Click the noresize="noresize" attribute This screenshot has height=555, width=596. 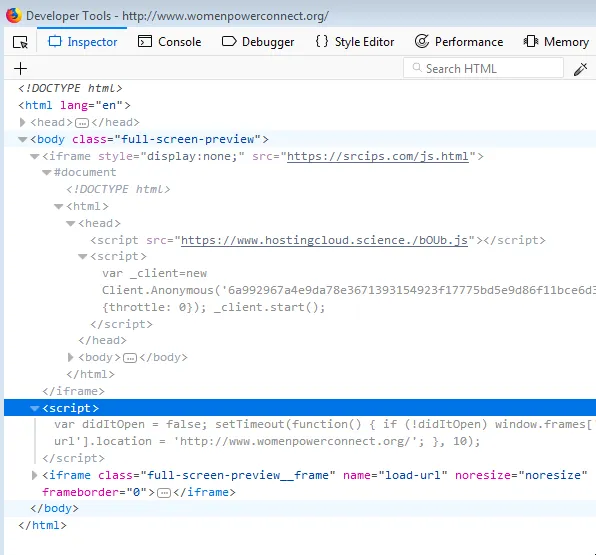tap(521, 475)
